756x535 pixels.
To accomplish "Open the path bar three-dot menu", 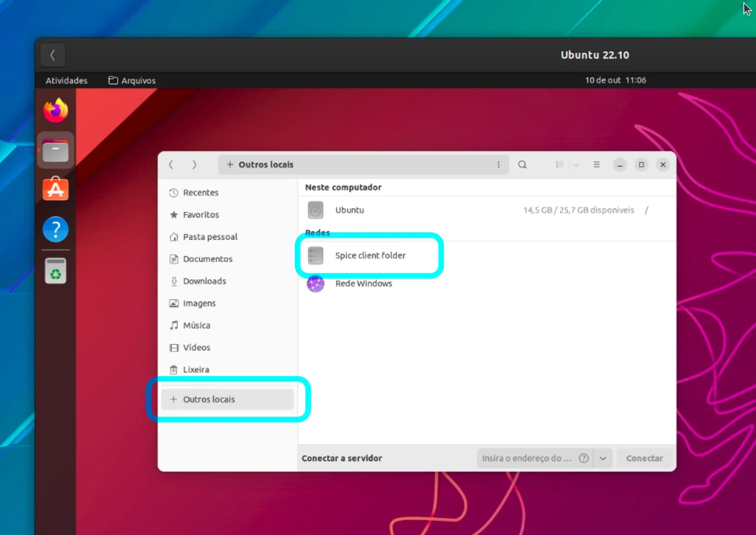I will pos(499,165).
